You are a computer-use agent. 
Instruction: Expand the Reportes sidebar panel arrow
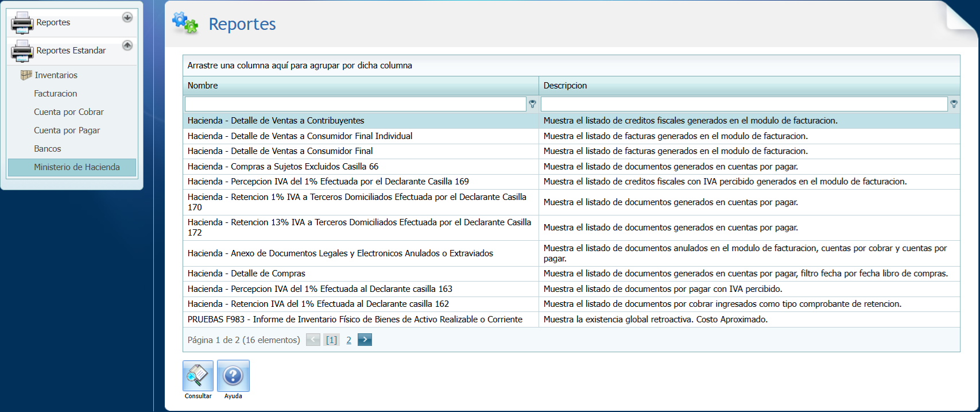pyautogui.click(x=127, y=17)
